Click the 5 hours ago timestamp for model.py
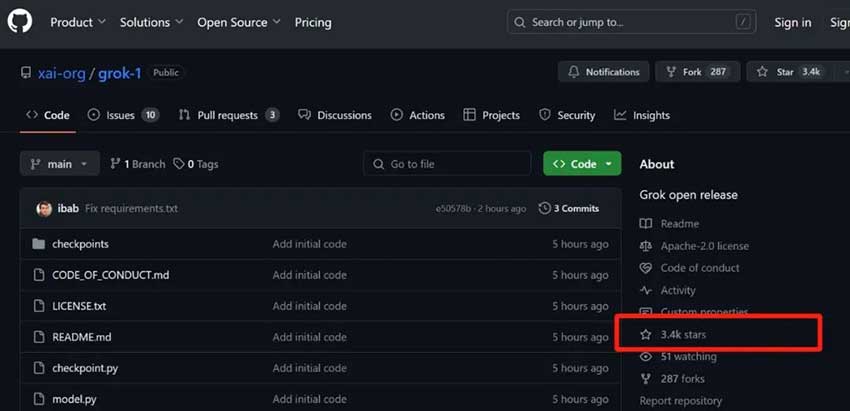Viewport: 850px width, 411px height. pyautogui.click(x=580, y=400)
